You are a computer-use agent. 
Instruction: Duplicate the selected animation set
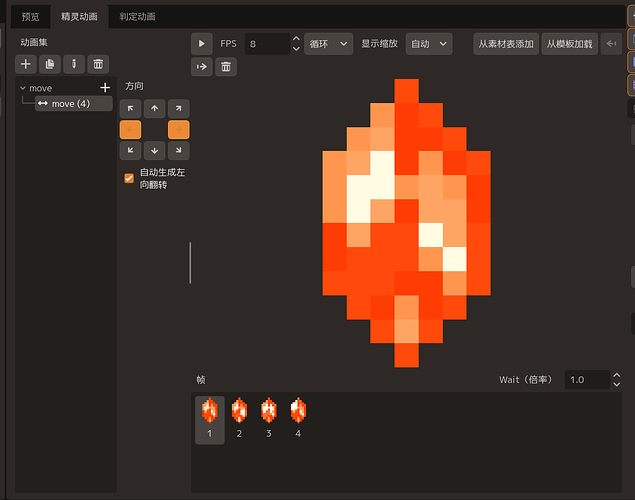pos(50,64)
